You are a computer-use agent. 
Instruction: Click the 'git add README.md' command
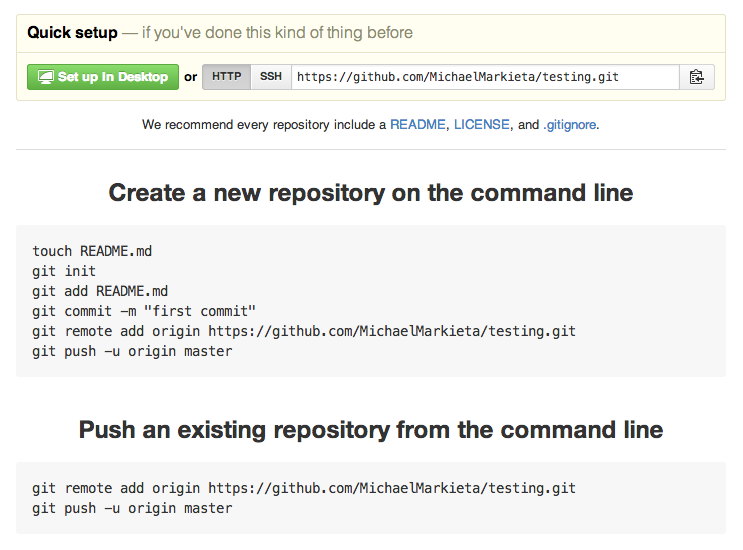click(100, 291)
